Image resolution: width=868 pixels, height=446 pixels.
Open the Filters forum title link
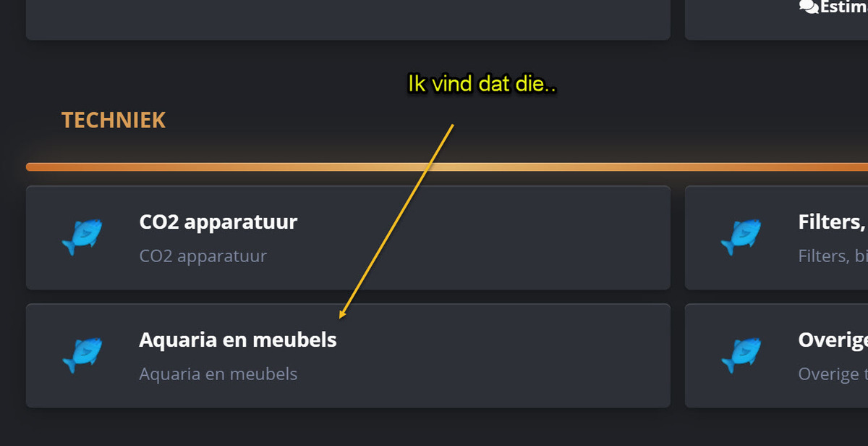coord(832,222)
